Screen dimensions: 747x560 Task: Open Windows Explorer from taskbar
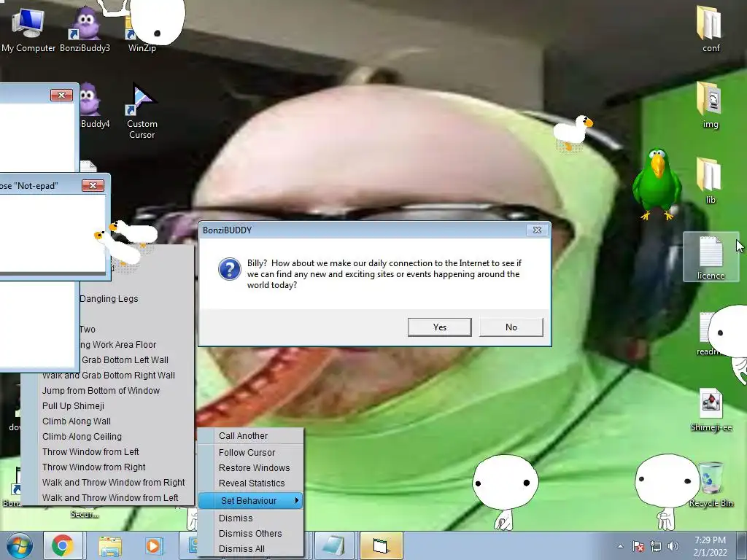[110, 545]
